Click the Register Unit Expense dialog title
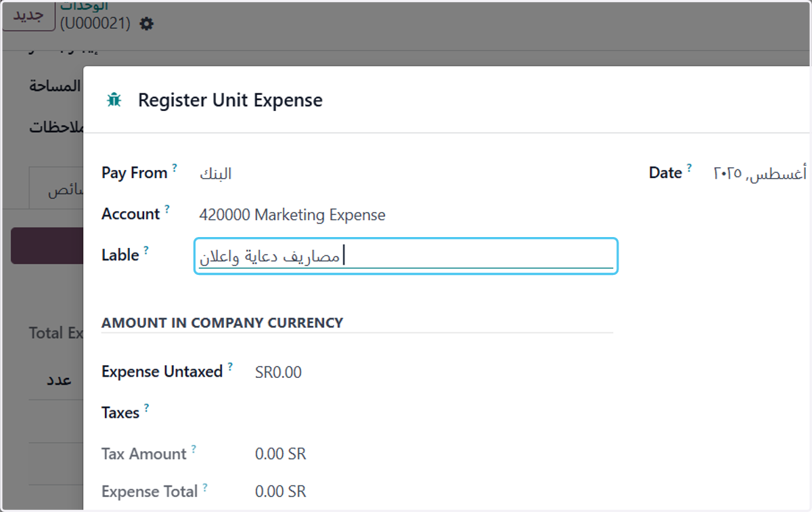Image resolution: width=812 pixels, height=512 pixels. (230, 100)
